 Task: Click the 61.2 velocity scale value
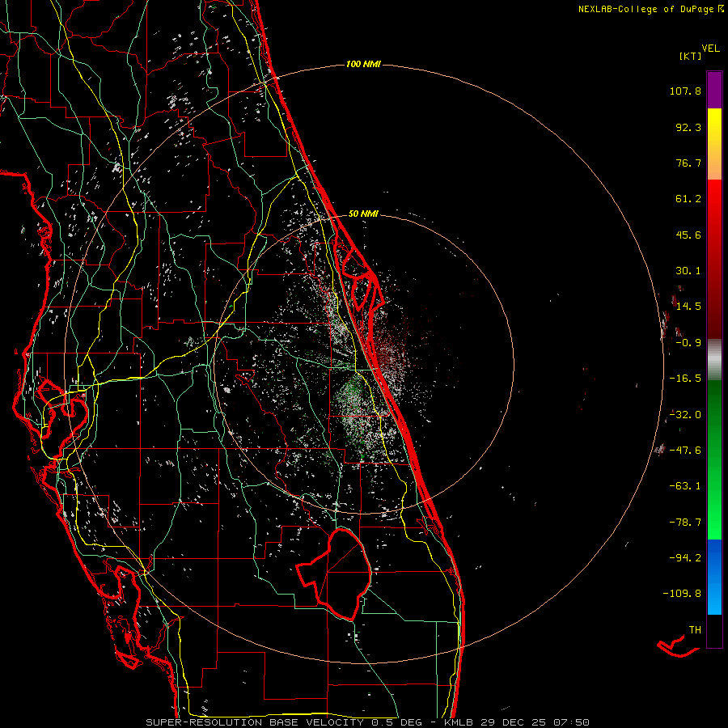tap(688, 199)
